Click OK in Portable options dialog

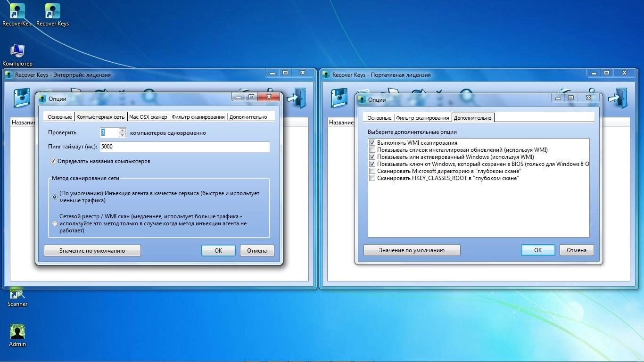click(x=538, y=250)
